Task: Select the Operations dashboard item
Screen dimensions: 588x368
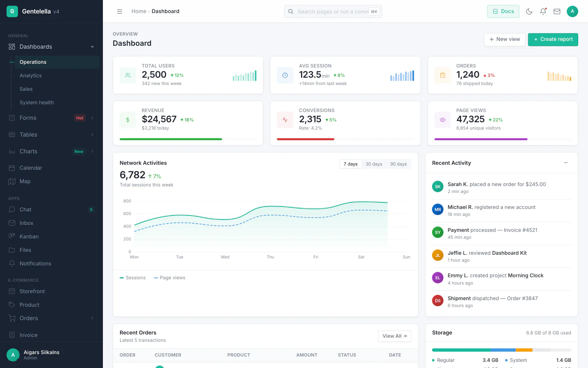Action: tap(57, 62)
